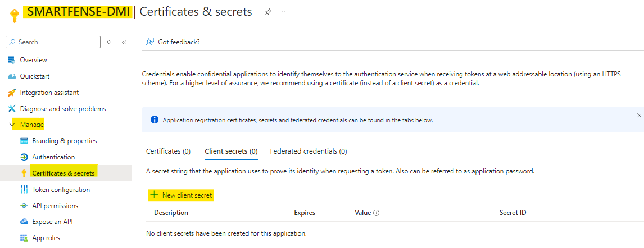Image resolution: width=644 pixels, height=248 pixels.
Task: Click New client secret button
Action: click(x=181, y=195)
